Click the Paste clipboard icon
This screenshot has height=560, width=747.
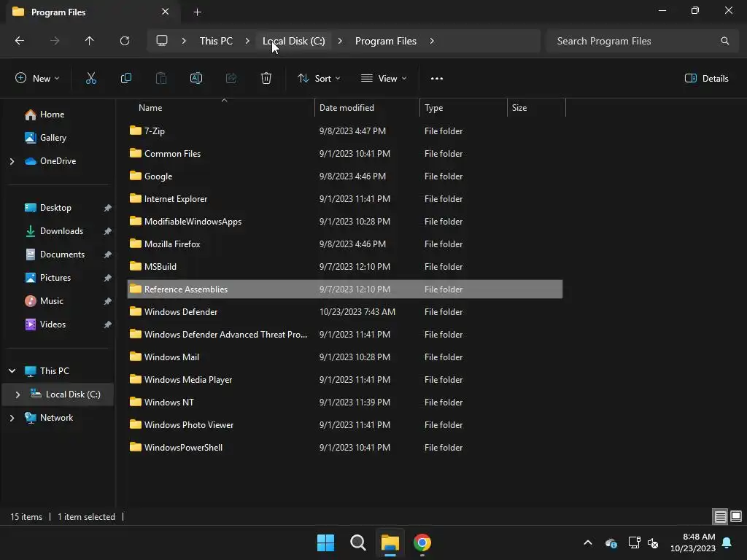coord(161,79)
